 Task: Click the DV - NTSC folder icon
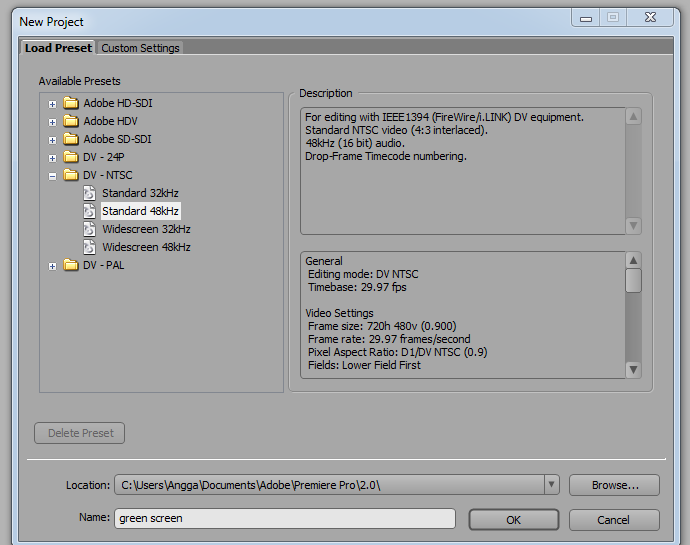click(70, 175)
